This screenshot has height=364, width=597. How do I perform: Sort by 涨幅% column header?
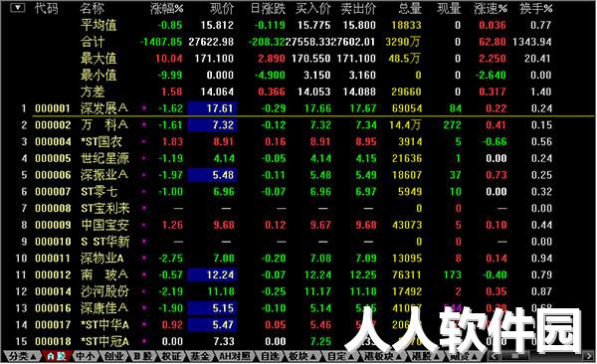(x=166, y=8)
